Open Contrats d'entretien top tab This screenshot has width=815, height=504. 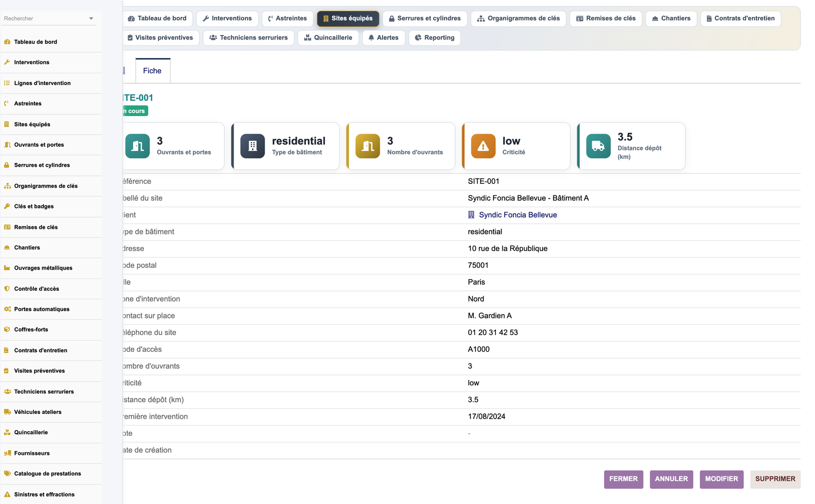point(741,19)
